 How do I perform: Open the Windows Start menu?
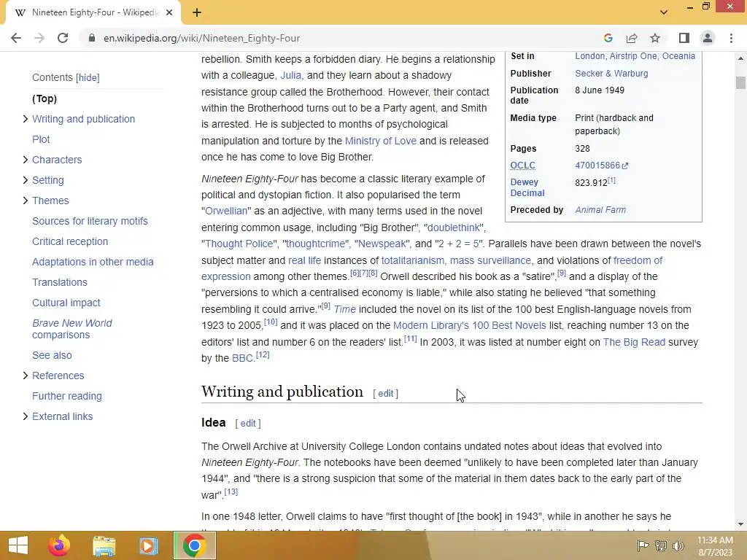pyautogui.click(x=18, y=545)
